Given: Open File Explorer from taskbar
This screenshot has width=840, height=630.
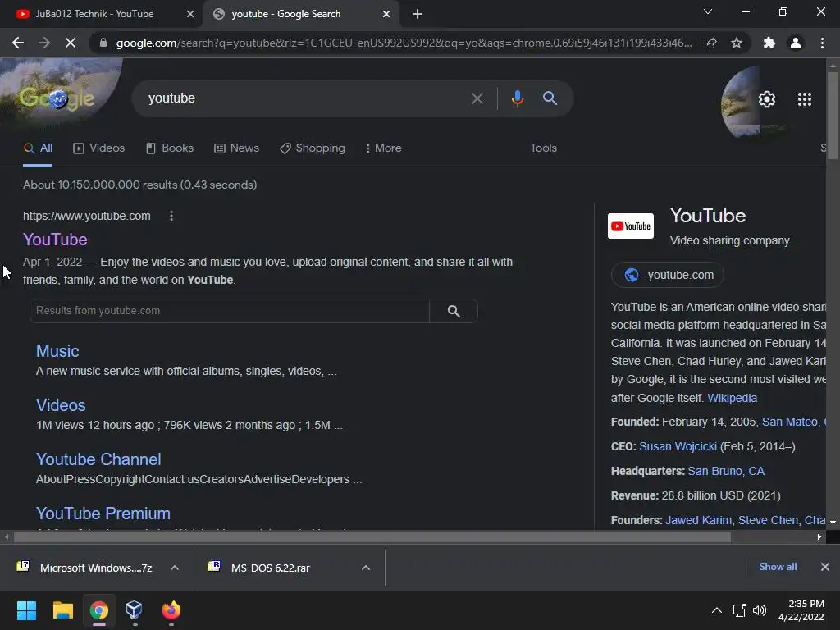Looking at the screenshot, I should [x=62, y=610].
